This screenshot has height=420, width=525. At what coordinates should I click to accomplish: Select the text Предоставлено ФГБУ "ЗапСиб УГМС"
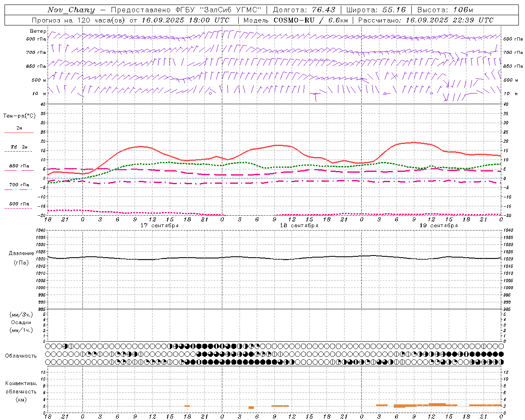[186, 10]
